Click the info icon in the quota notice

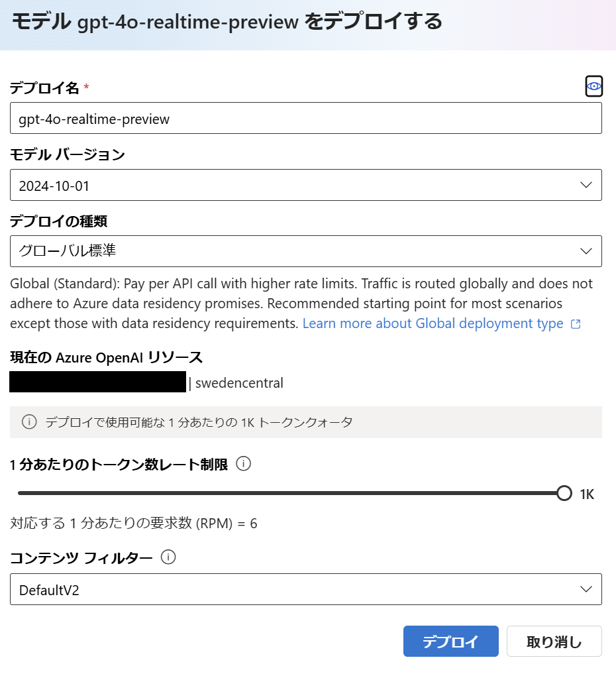(29, 422)
